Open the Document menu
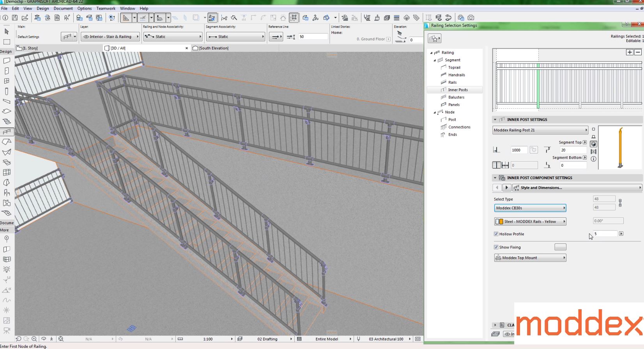The image size is (644, 349). coord(63,8)
